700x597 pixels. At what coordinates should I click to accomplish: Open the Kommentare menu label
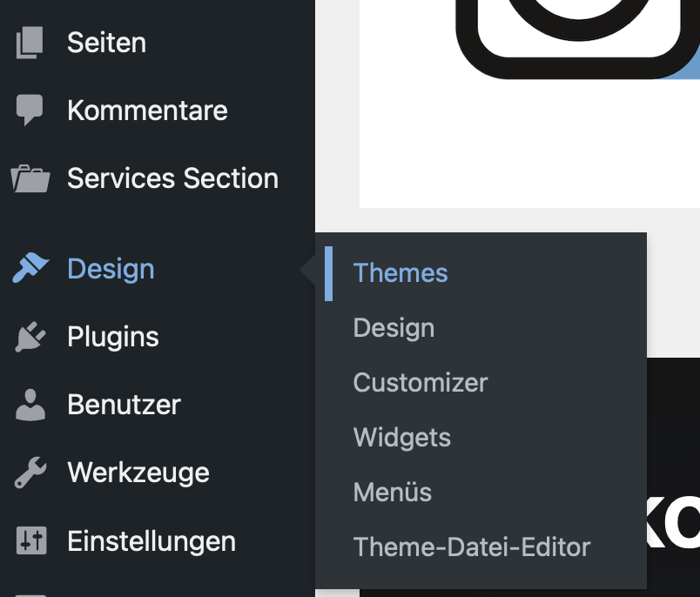click(x=147, y=111)
